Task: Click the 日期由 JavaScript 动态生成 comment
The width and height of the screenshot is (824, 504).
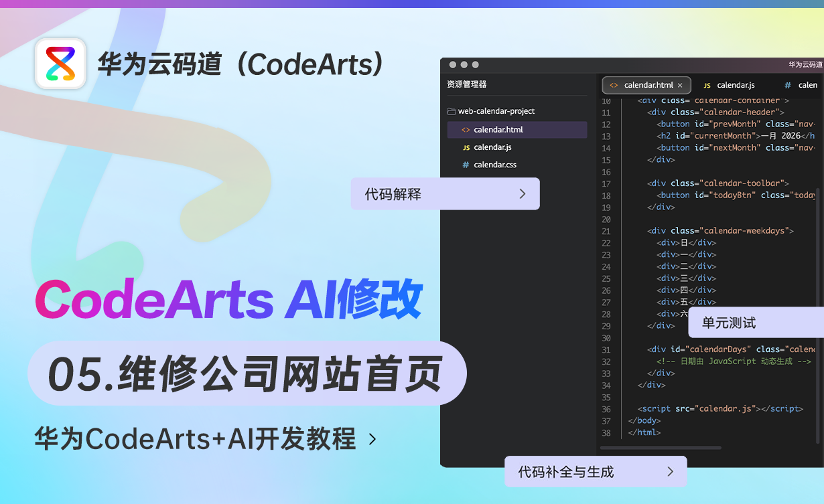Action: 734,361
